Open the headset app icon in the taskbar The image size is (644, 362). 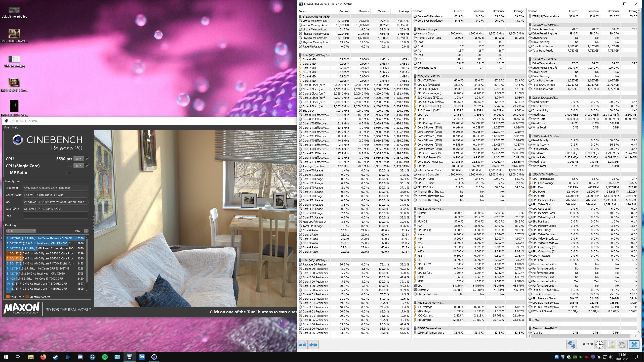point(92,357)
